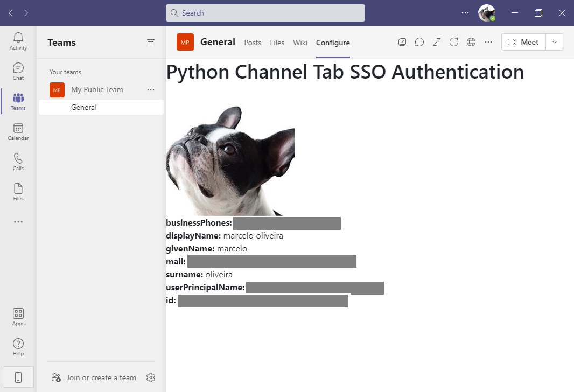This screenshot has height=392, width=574.
Task: Expand the tab to full screen
Action: click(x=436, y=42)
